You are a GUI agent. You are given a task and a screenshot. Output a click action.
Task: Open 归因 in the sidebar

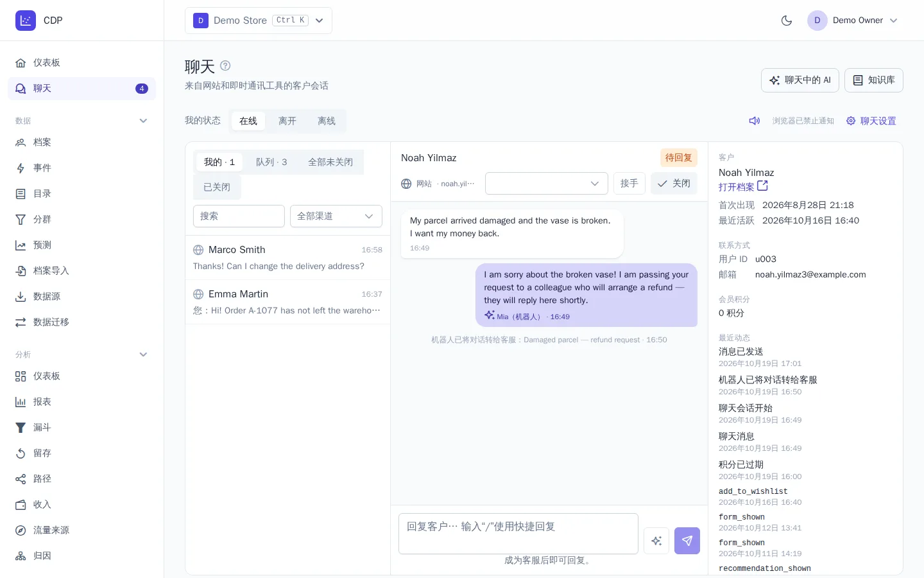click(x=81, y=556)
